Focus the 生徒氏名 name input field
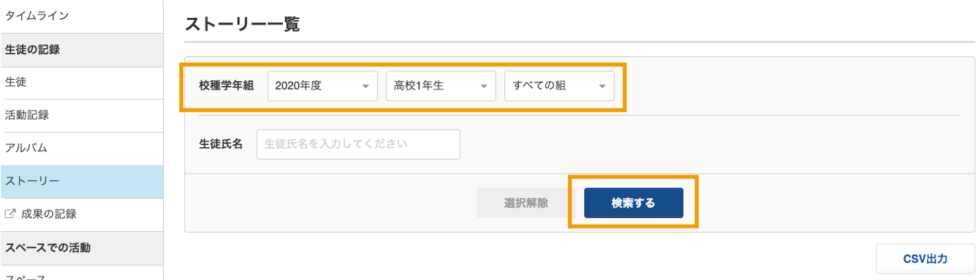980x280 pixels. (358, 144)
